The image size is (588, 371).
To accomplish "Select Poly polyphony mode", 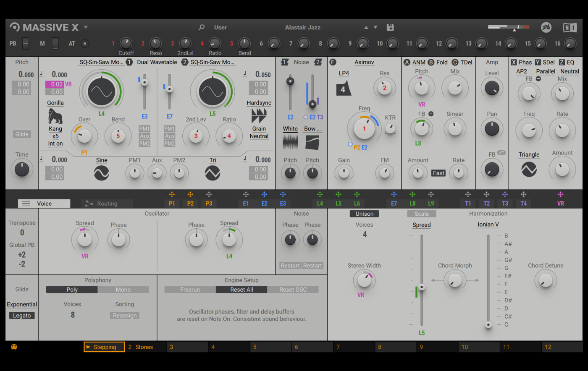I will pyautogui.click(x=72, y=290).
